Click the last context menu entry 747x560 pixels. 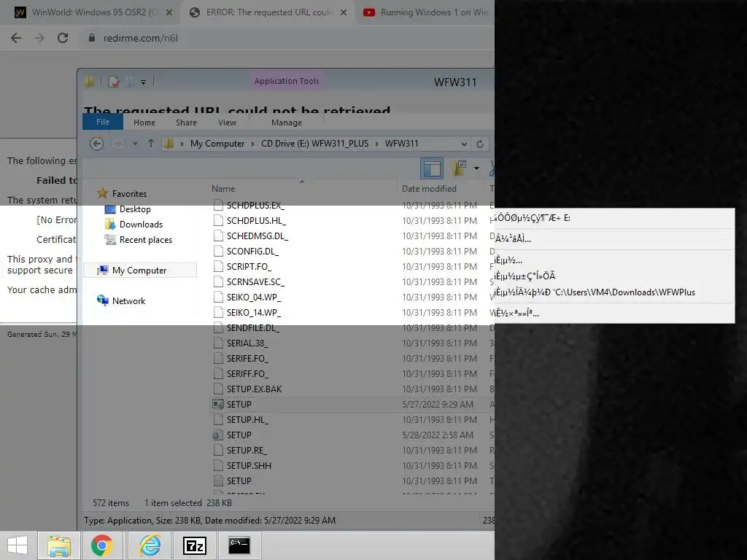614,313
